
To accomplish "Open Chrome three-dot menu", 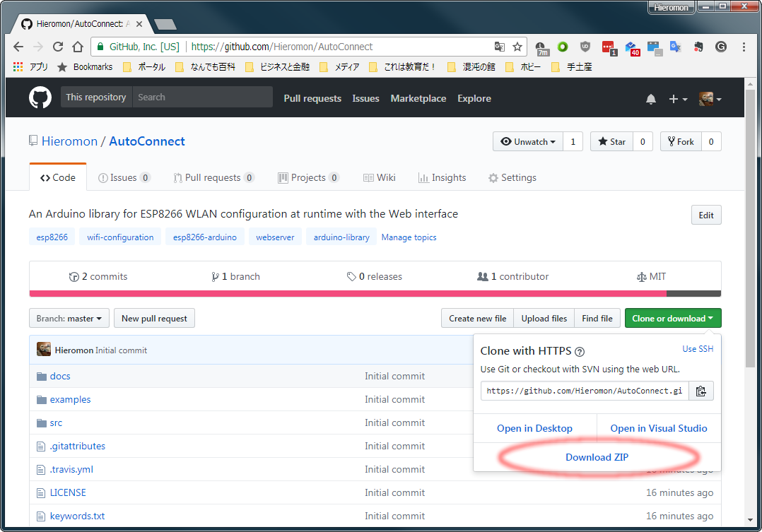I will 744,47.
